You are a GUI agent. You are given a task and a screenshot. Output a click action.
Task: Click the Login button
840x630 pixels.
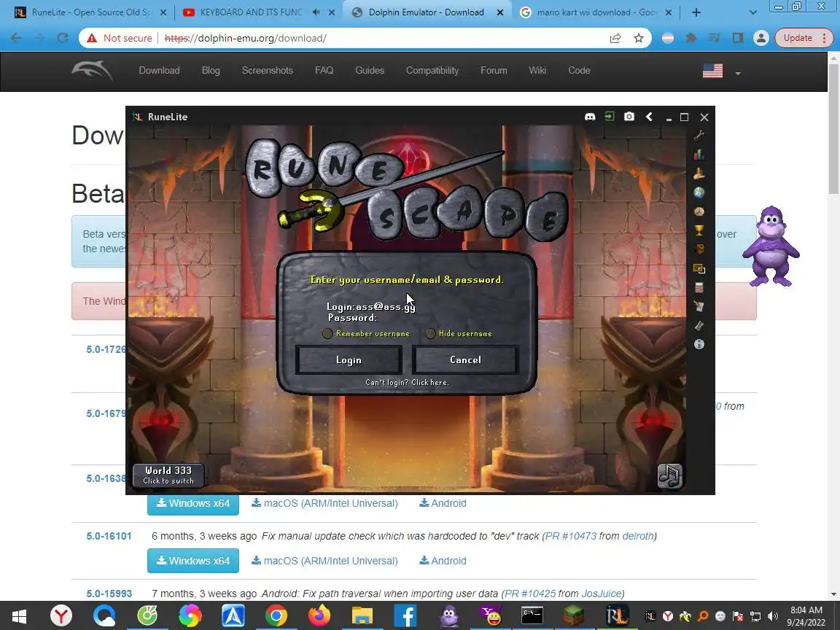coord(349,360)
